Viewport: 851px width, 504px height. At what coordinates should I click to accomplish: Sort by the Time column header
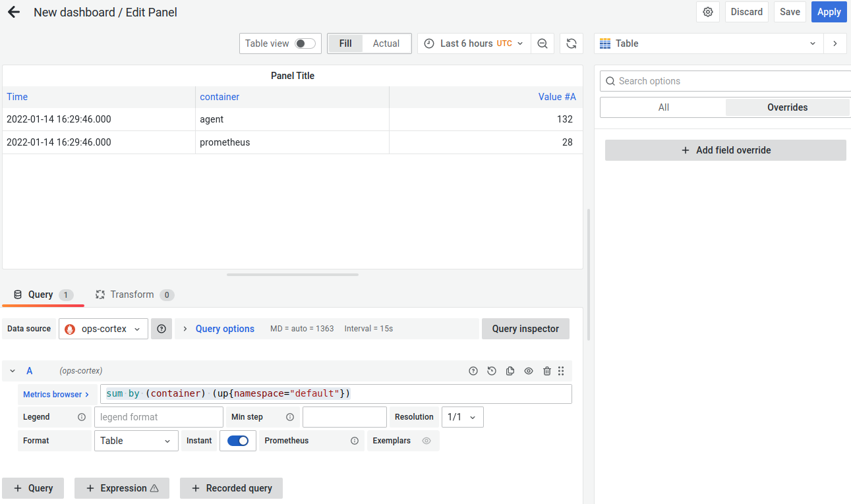tap(17, 97)
